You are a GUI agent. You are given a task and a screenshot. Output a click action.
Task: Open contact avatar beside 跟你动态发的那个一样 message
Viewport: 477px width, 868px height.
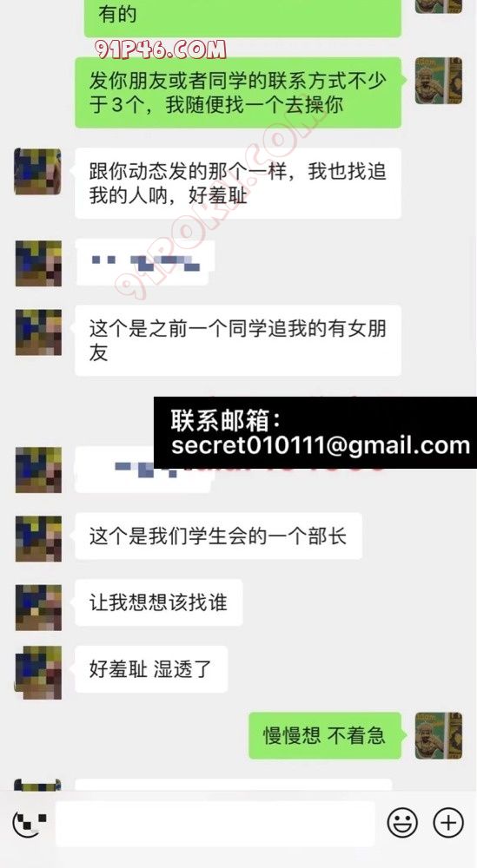click(37, 172)
